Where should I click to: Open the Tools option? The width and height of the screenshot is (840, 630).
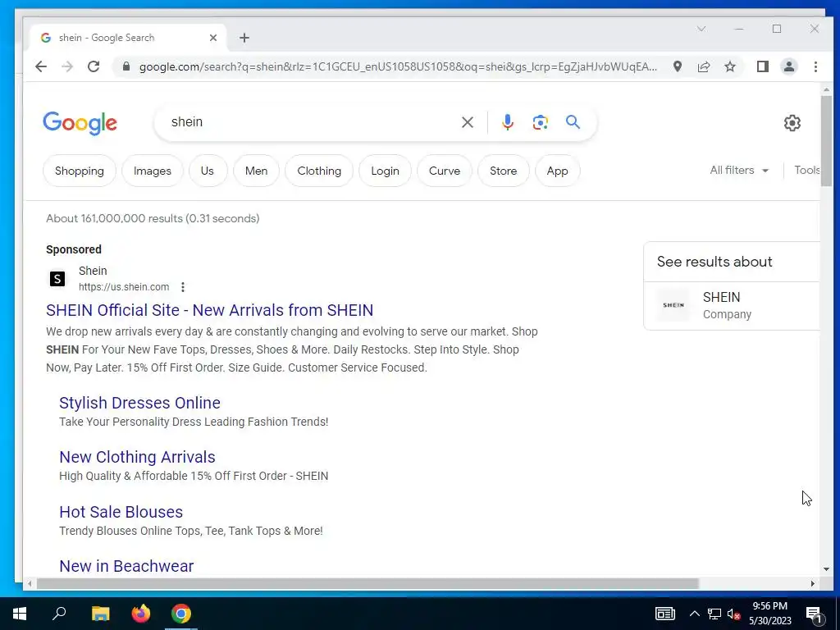pyautogui.click(x=807, y=171)
